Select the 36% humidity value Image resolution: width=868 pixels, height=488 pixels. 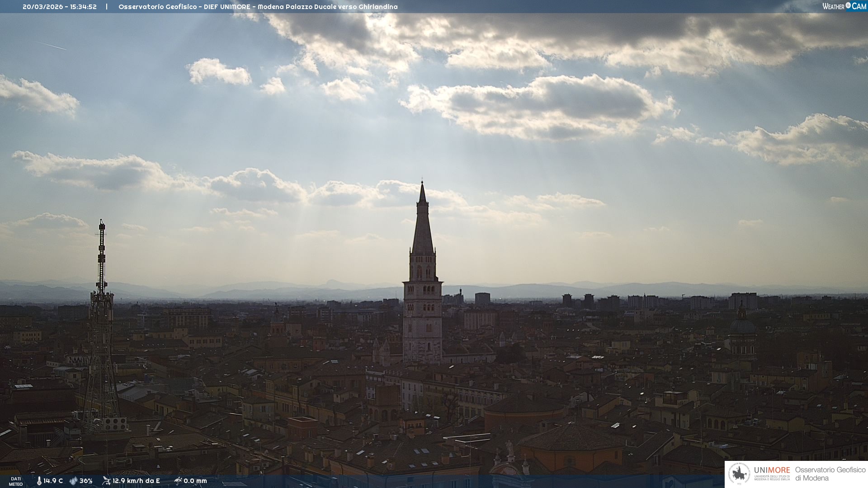coord(86,481)
